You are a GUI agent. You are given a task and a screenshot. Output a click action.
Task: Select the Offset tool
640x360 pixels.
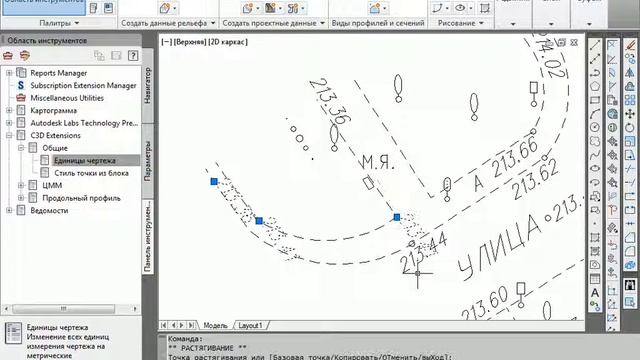tap(630, 87)
